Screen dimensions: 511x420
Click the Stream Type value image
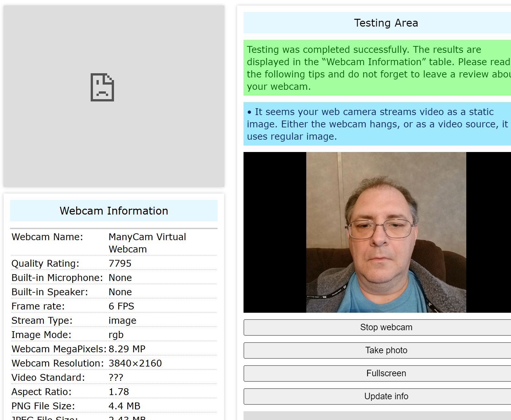pyautogui.click(x=122, y=321)
